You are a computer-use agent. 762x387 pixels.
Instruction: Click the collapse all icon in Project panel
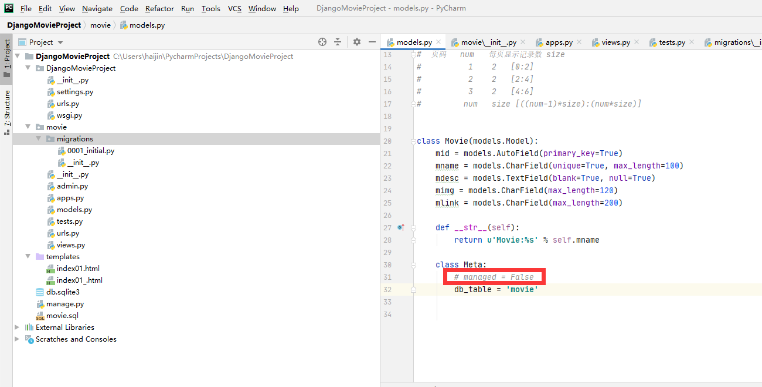click(x=337, y=42)
